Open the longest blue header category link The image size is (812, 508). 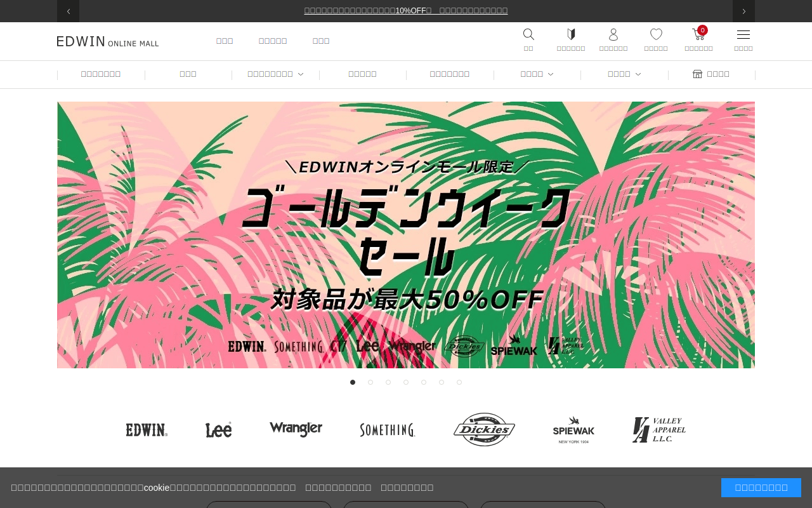[x=273, y=41]
